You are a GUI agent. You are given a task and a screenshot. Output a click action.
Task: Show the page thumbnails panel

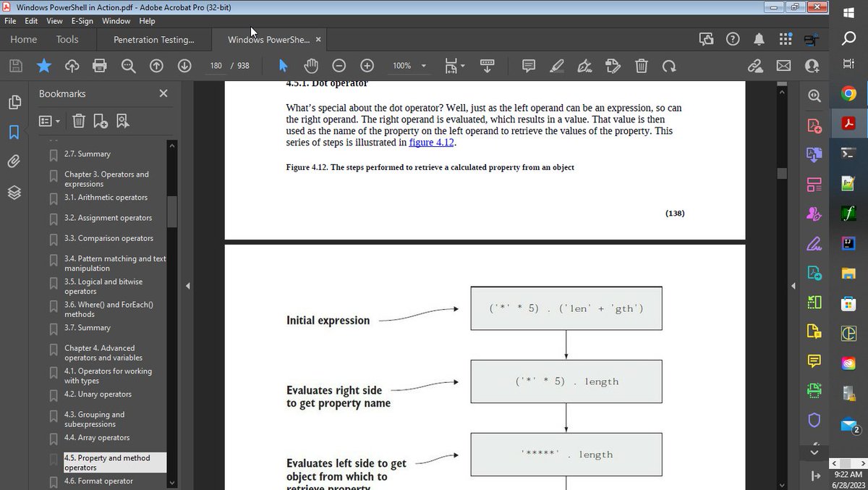(x=14, y=102)
